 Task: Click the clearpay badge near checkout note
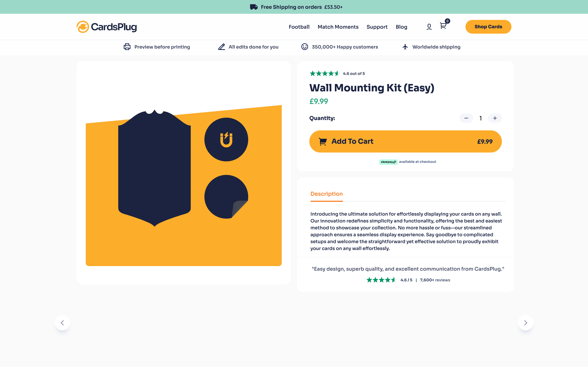[x=388, y=162]
